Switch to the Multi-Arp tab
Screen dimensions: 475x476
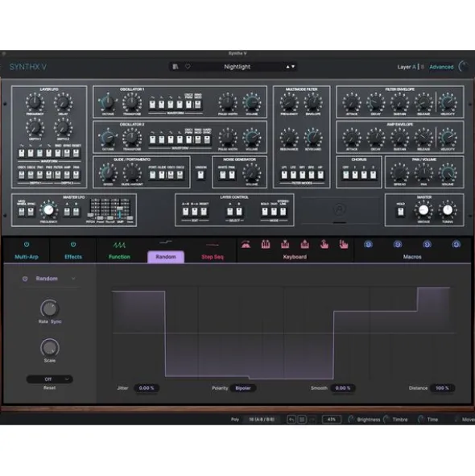pyautogui.click(x=27, y=257)
